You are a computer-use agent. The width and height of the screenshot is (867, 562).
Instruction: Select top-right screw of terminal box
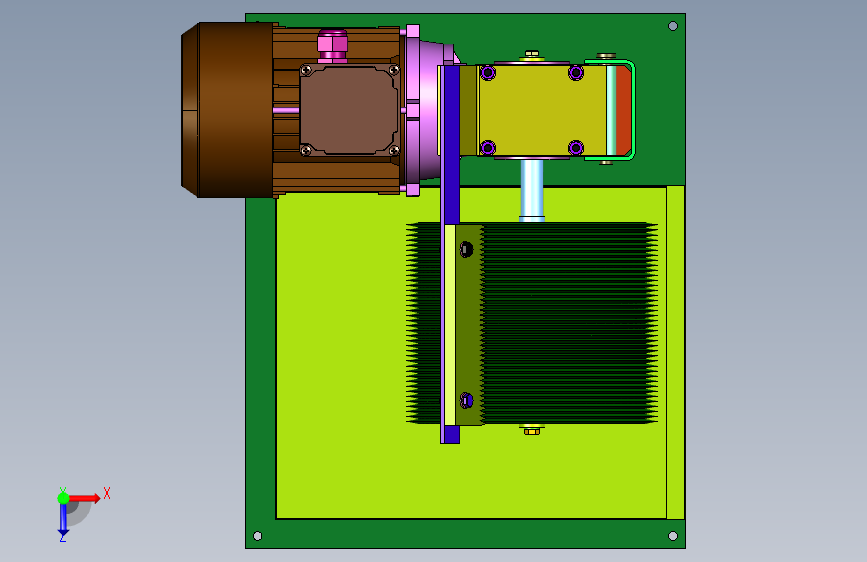[394, 70]
